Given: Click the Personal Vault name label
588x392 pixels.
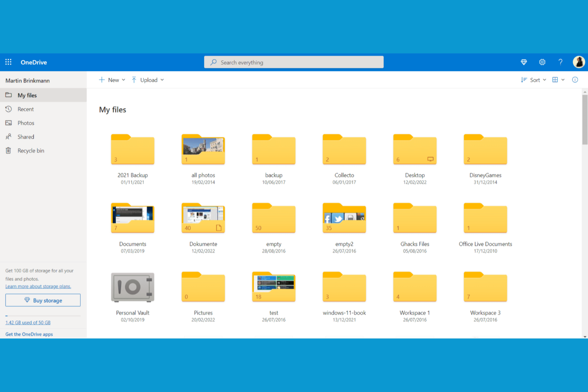Looking at the screenshot, I should coord(133,313).
